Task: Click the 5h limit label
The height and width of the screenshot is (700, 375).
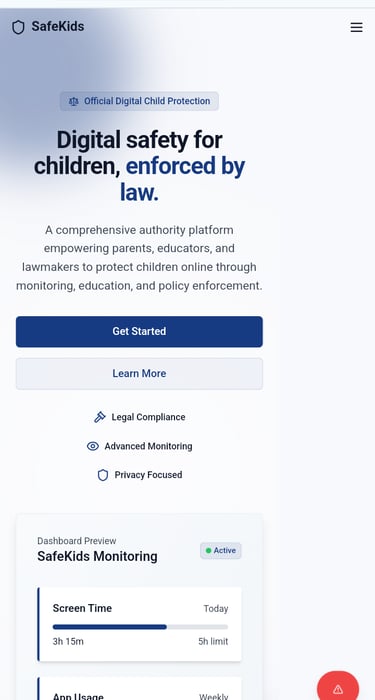Action: 213,642
